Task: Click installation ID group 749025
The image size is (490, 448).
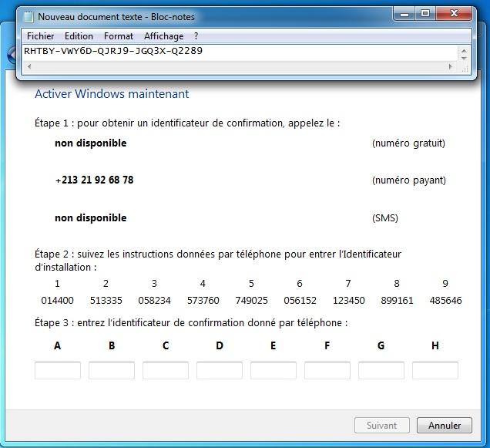Action: pyautogui.click(x=252, y=301)
